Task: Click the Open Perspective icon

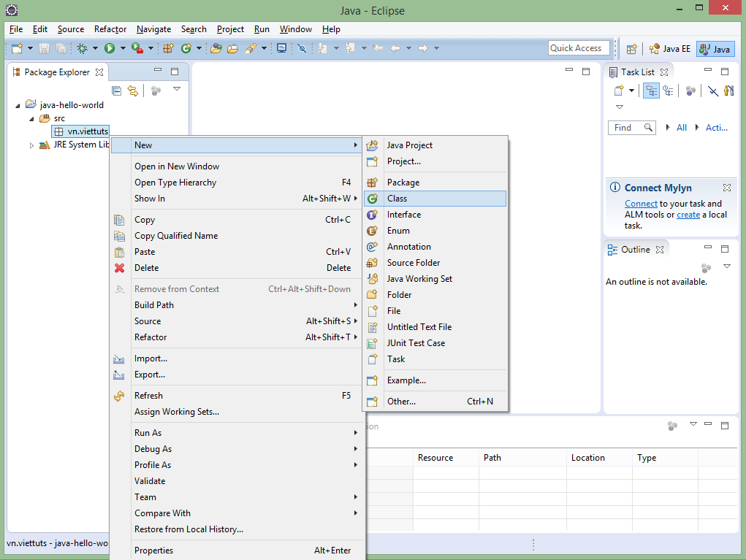Action: point(632,49)
